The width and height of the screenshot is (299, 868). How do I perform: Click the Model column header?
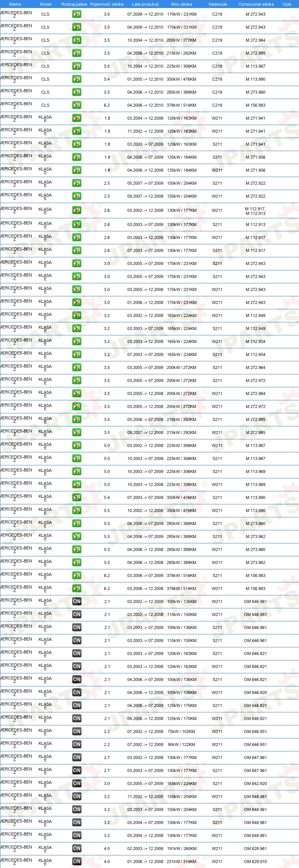click(x=45, y=4)
